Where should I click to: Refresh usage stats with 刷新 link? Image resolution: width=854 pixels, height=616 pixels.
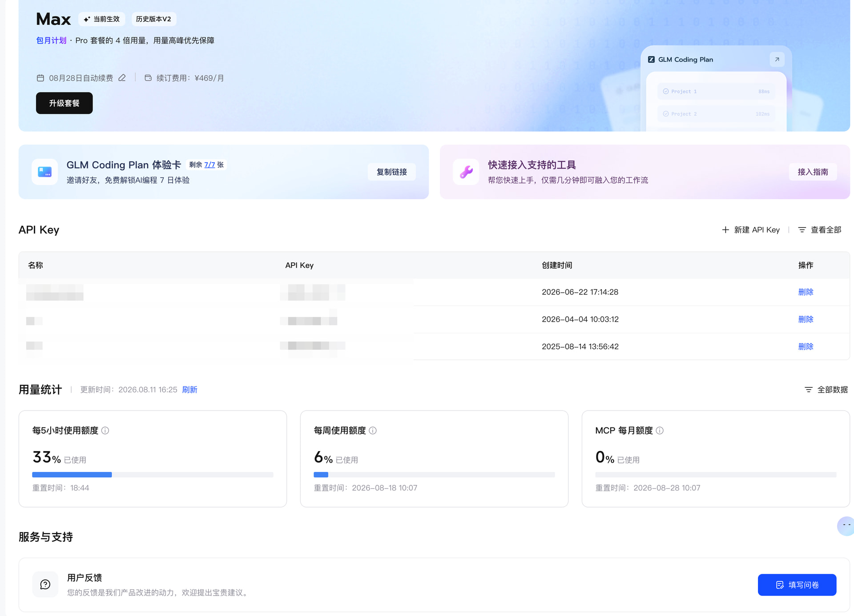189,390
